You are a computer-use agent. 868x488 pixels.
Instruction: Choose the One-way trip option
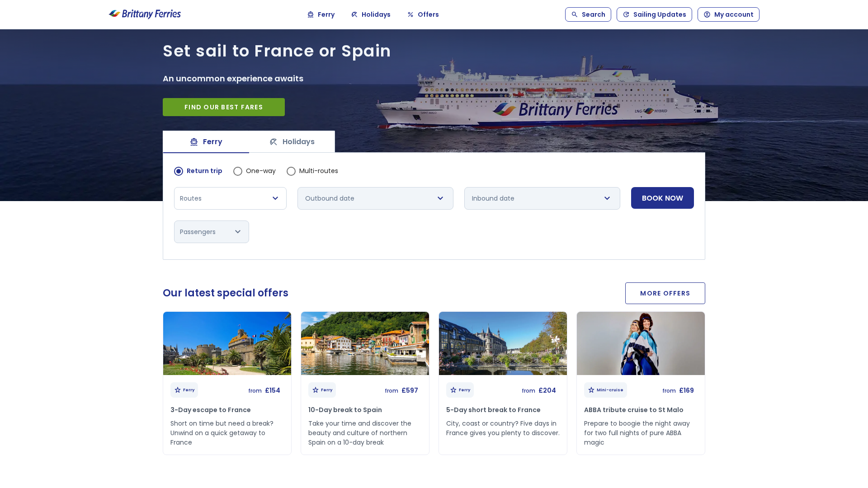pyautogui.click(x=238, y=171)
